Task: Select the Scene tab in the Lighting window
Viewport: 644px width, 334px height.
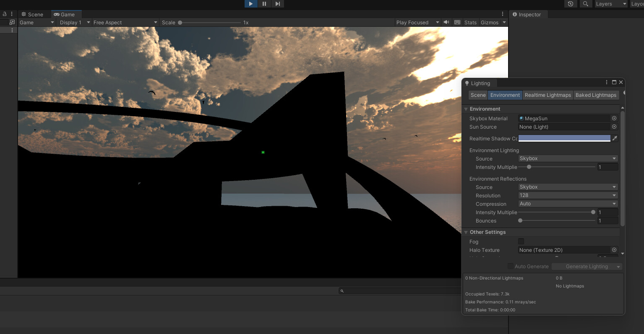Action: pos(478,95)
